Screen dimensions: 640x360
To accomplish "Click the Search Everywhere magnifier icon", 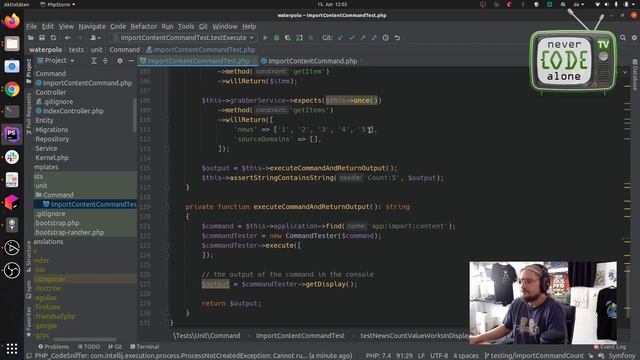I will [x=623, y=38].
